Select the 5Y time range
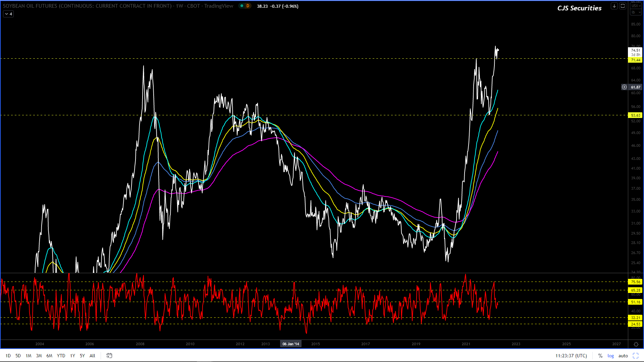Image resolution: width=644 pixels, height=362 pixels. [x=82, y=356]
